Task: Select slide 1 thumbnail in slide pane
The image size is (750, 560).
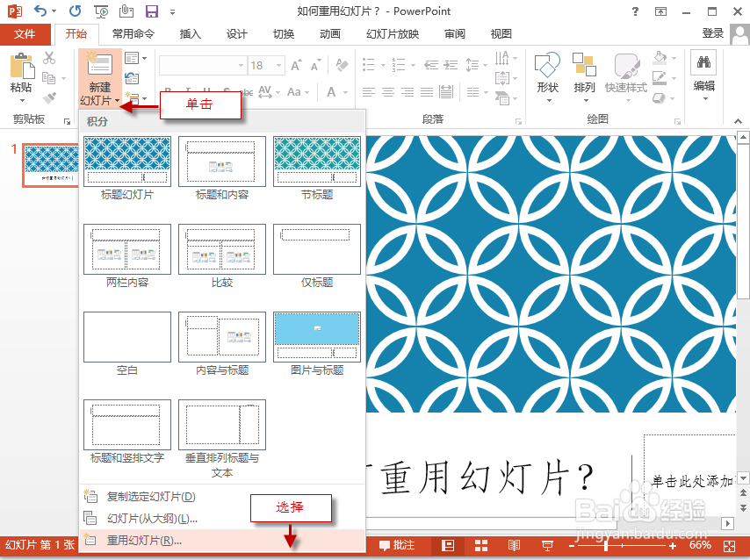Action: [50, 165]
